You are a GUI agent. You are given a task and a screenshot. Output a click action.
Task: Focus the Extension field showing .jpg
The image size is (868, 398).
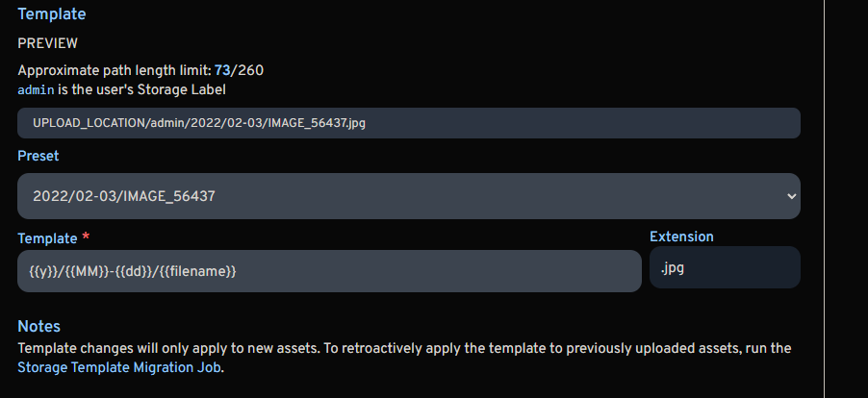[724, 269]
